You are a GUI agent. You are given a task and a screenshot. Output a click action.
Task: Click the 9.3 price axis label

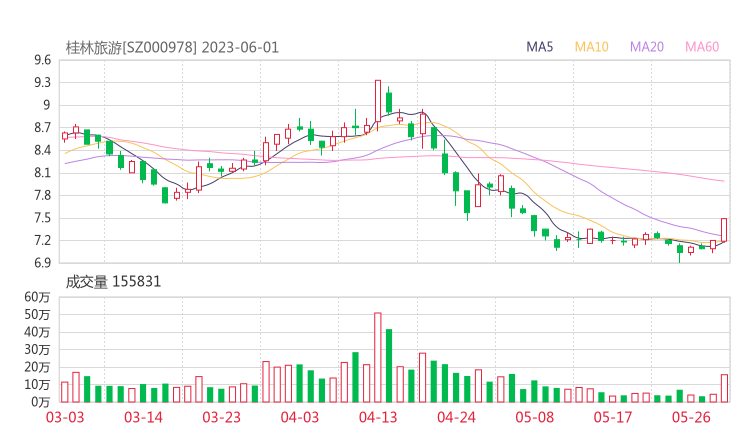click(x=42, y=83)
